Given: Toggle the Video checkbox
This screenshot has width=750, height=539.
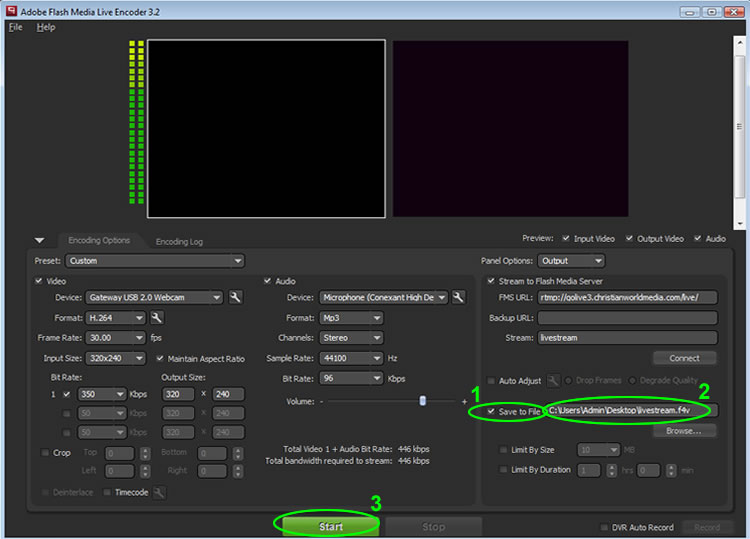Looking at the screenshot, I should pos(39,281).
